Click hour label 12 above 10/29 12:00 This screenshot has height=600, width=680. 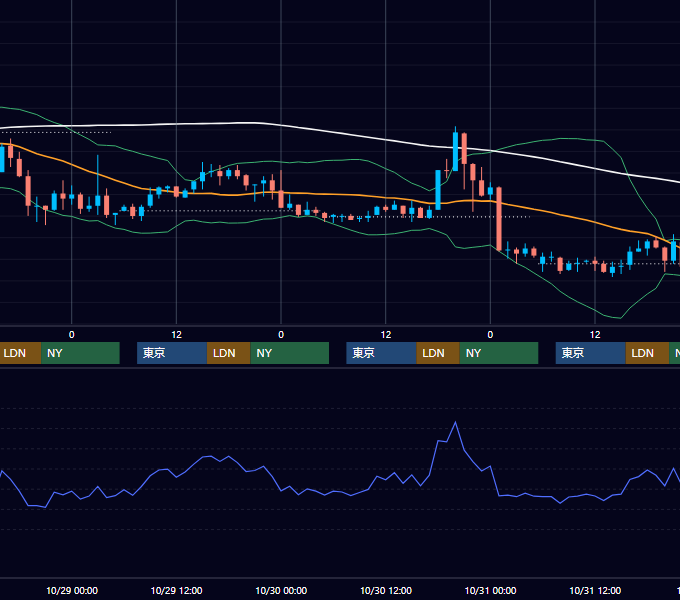pyautogui.click(x=177, y=335)
